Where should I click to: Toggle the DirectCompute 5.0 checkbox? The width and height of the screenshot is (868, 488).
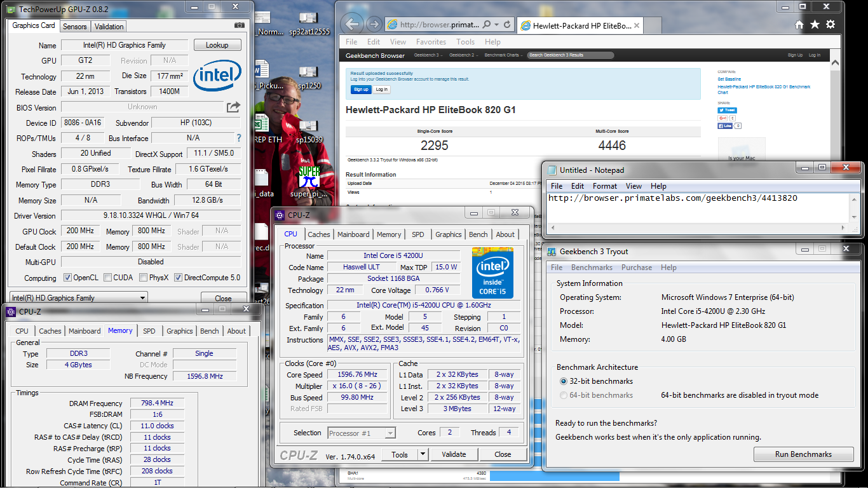tap(179, 278)
